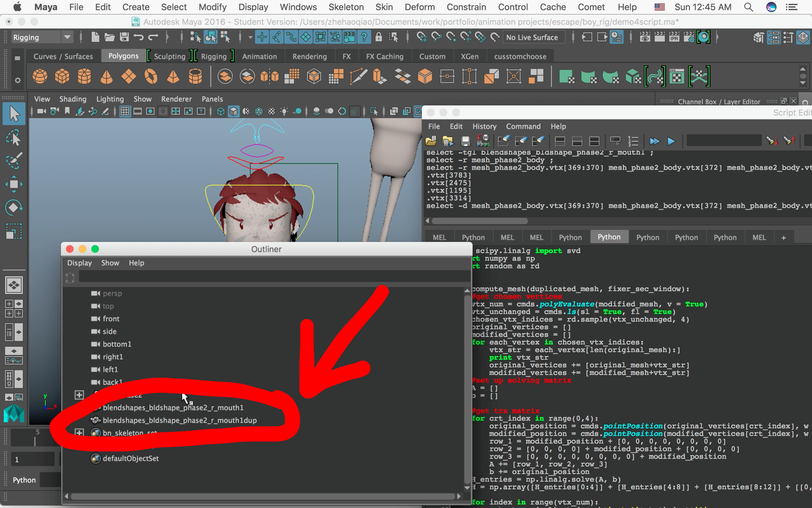Open Outliner Display menu
The height and width of the screenshot is (508, 812).
click(x=79, y=263)
